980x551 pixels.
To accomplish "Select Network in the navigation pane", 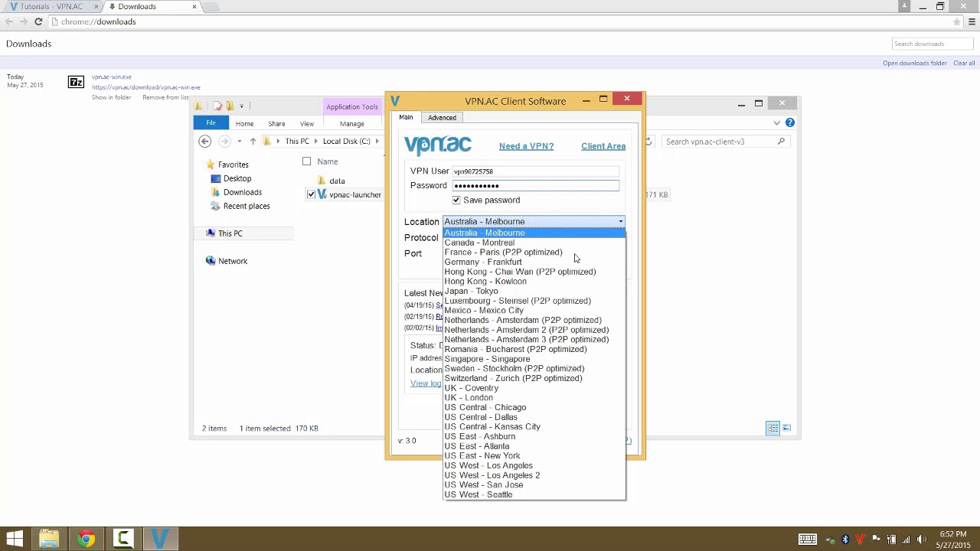I will (233, 261).
